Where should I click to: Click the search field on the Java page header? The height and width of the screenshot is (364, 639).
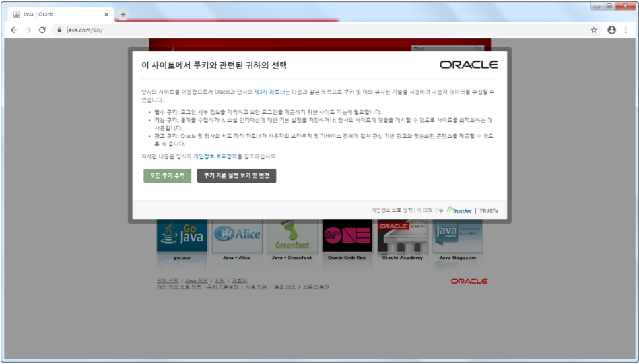click(444, 49)
